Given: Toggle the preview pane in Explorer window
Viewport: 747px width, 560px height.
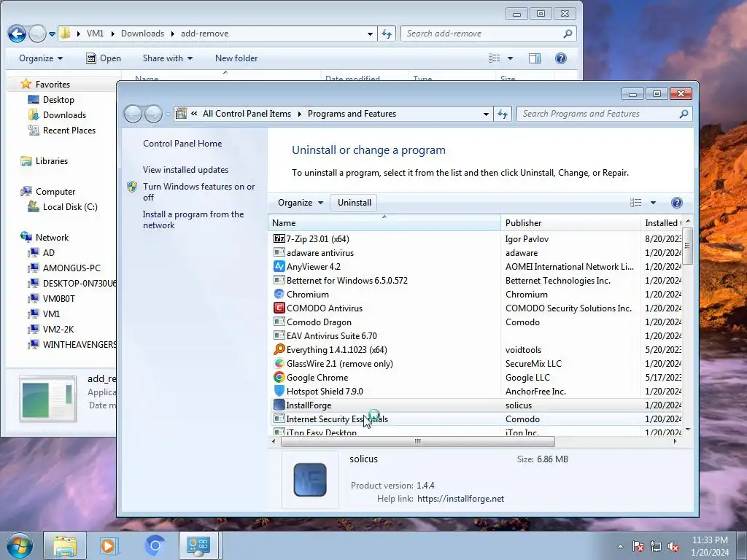Looking at the screenshot, I should coord(535,58).
